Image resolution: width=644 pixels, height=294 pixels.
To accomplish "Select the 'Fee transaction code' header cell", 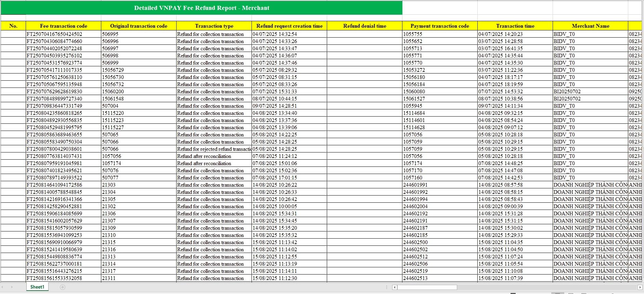I will click(63, 26).
